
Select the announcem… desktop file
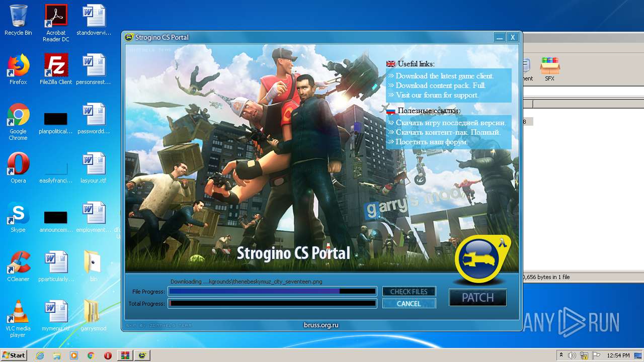[56, 221]
